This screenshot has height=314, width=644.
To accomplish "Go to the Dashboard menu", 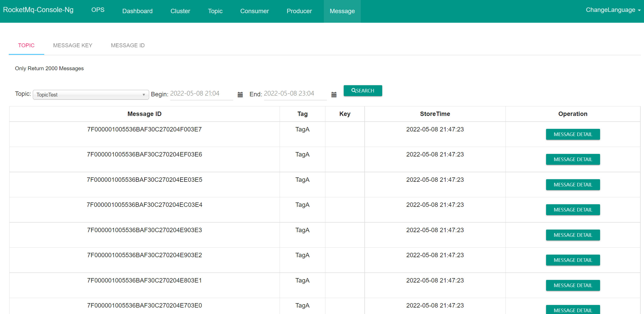I will click(x=137, y=11).
